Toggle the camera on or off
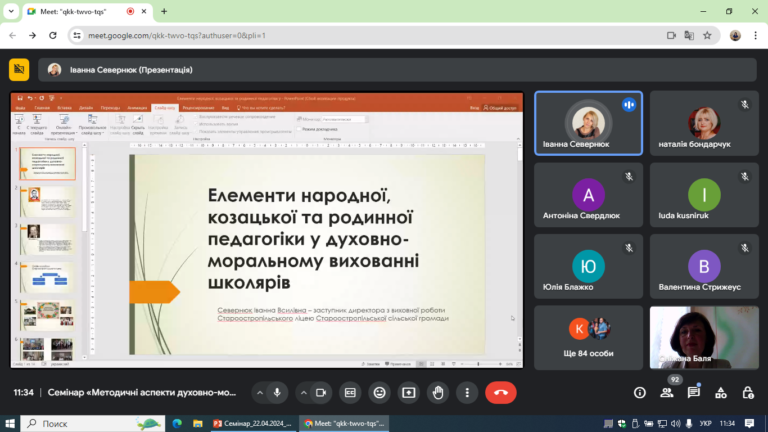Viewport: 768px width, 432px height. tap(321, 393)
